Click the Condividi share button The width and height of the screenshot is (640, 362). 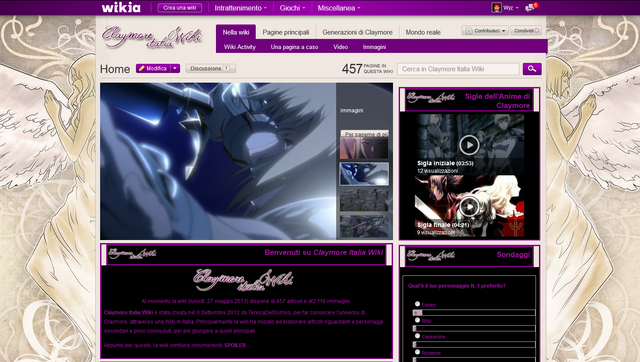click(526, 31)
